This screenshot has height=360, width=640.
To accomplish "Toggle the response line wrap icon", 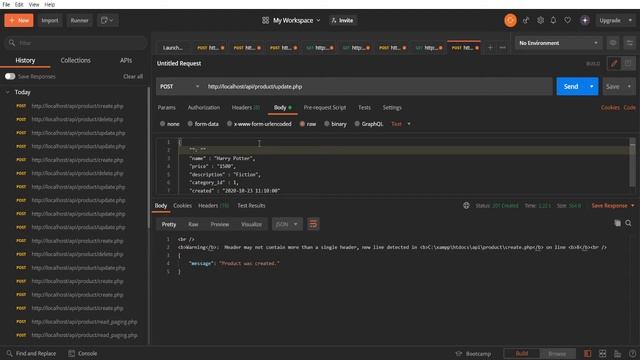I will 313,224.
